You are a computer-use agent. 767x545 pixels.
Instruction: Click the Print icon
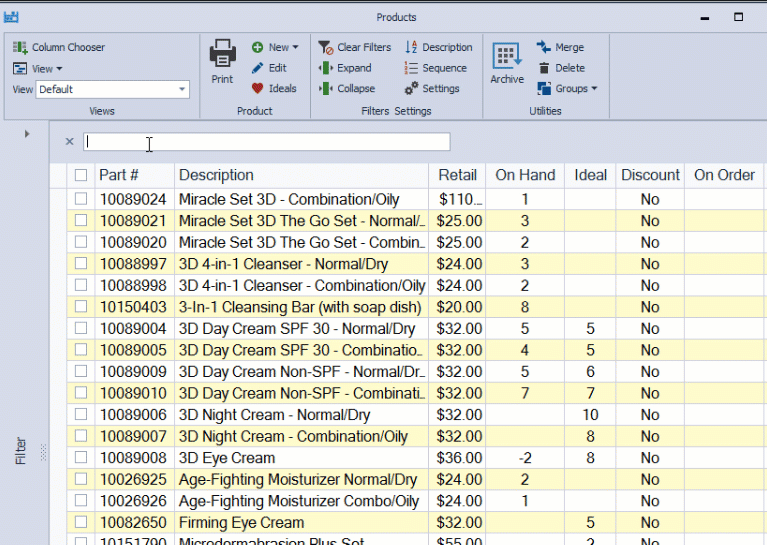(223, 54)
